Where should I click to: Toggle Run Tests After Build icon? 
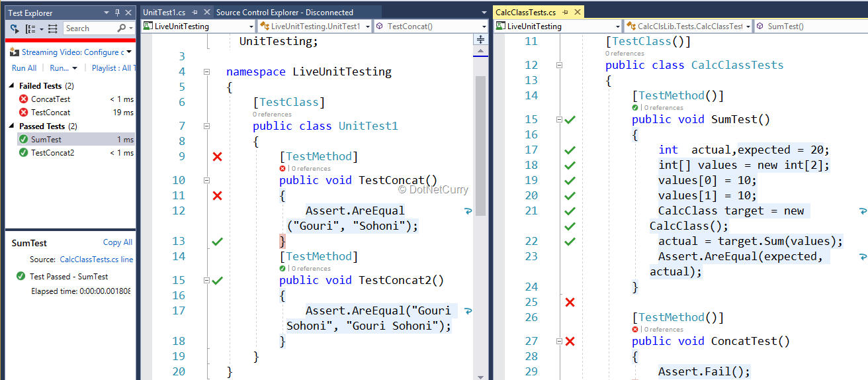[15, 28]
